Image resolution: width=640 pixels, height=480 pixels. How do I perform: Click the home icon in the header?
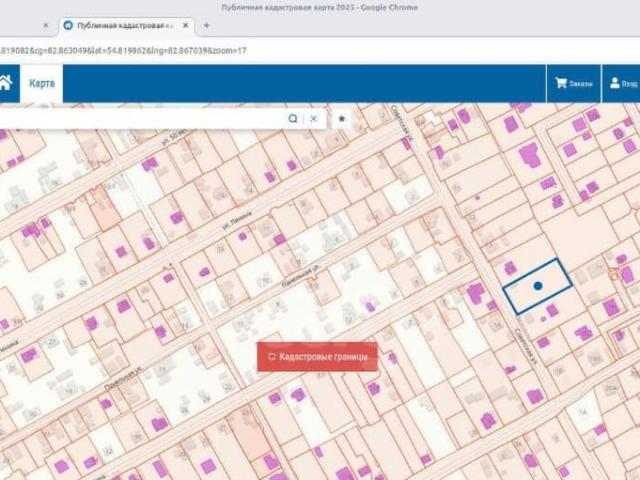(x=6, y=84)
